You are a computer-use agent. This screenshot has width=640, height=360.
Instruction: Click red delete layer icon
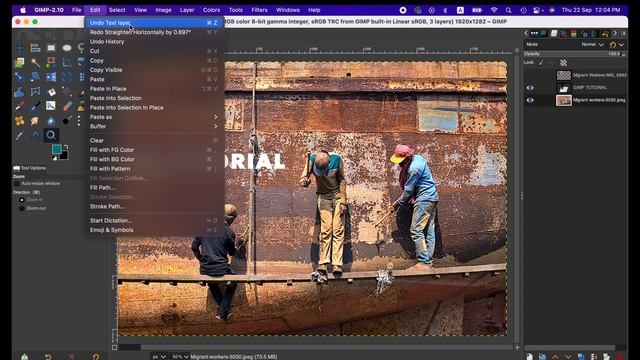[x=620, y=357]
